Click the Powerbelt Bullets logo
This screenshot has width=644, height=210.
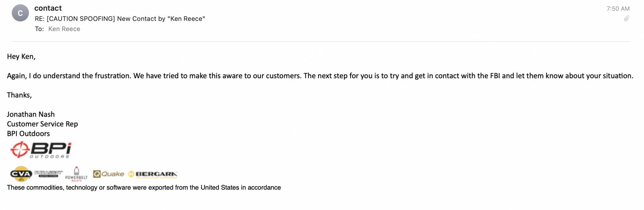(x=76, y=174)
